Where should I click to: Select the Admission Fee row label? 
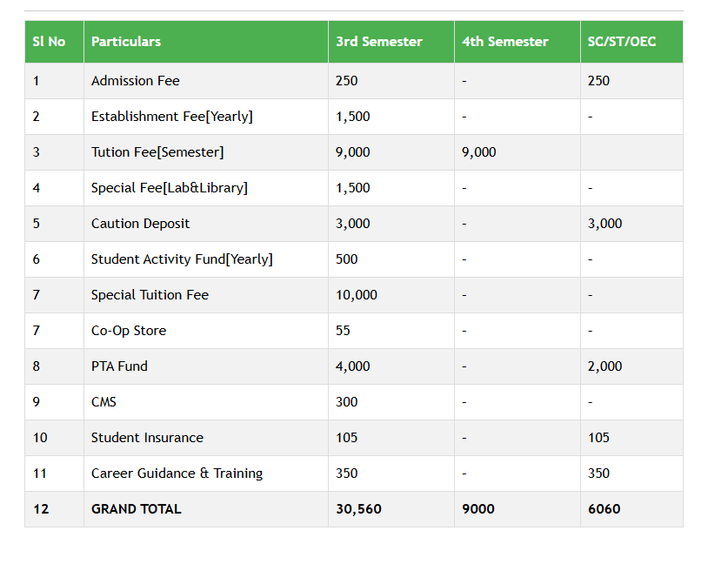(x=136, y=81)
